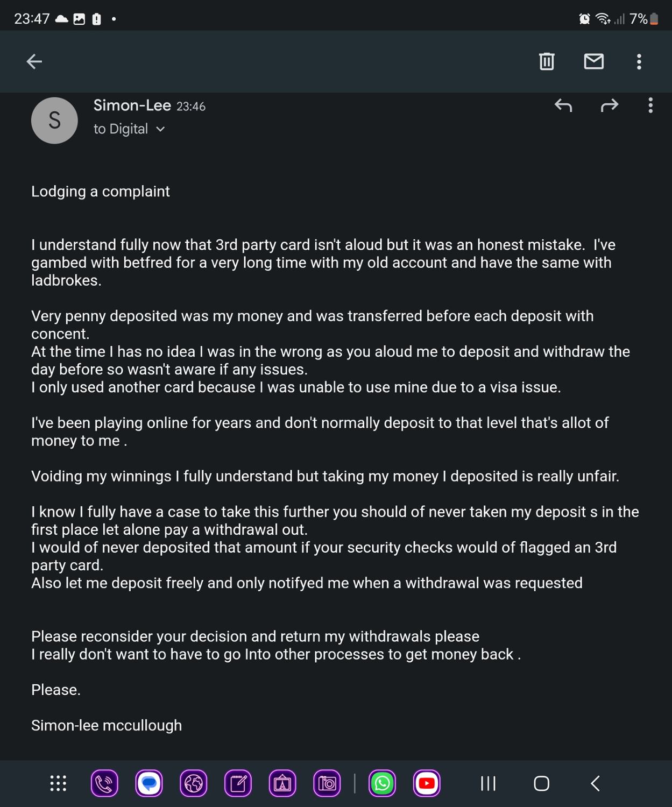Open top bar overflow menu

coord(639,61)
